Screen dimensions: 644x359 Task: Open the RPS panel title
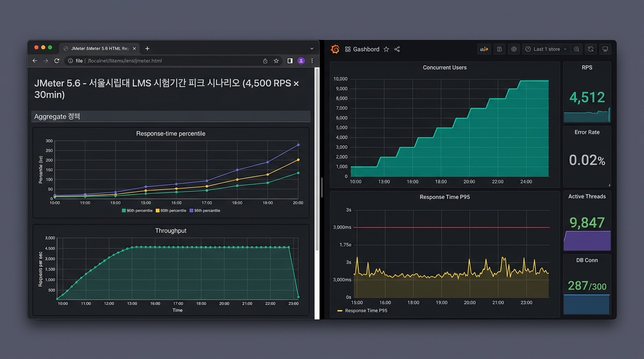(x=587, y=67)
